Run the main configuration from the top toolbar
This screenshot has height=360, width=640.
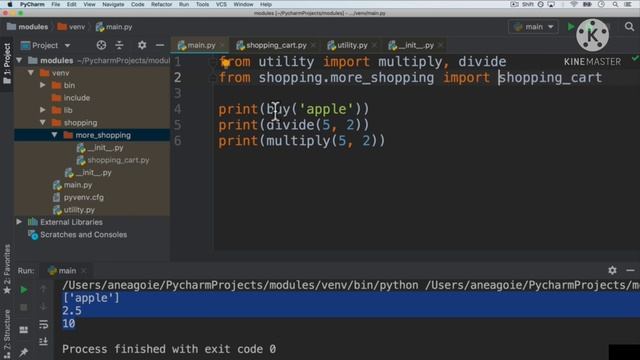pos(571,27)
